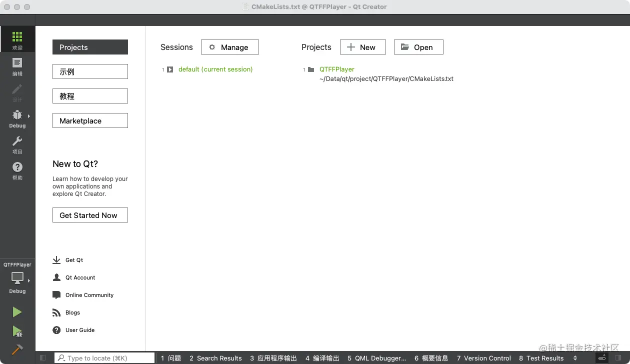Open the output pane selector arrows
Screen dimensions: 630x364
point(575,358)
